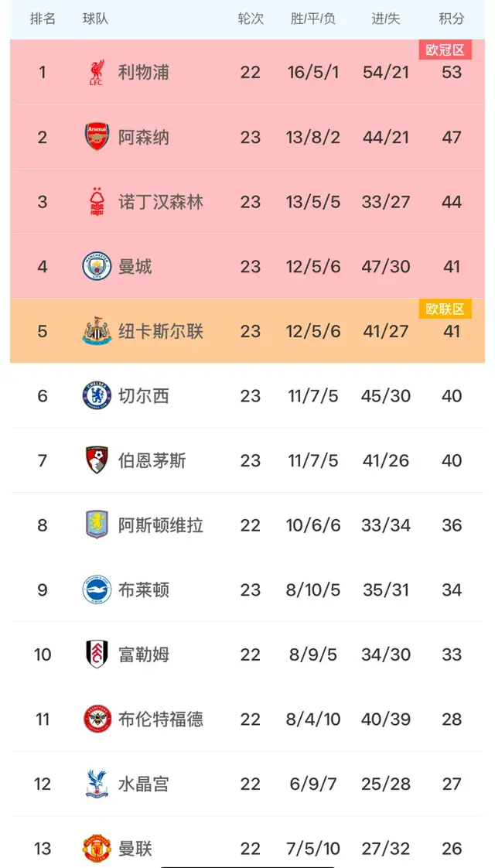Viewport: 495px width, 868px height.
Task: Click the Arsenal club crest
Action: pos(97,137)
